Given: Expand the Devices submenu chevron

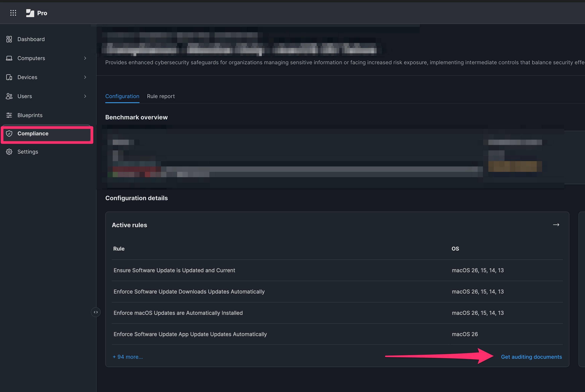Looking at the screenshot, I should (85, 77).
